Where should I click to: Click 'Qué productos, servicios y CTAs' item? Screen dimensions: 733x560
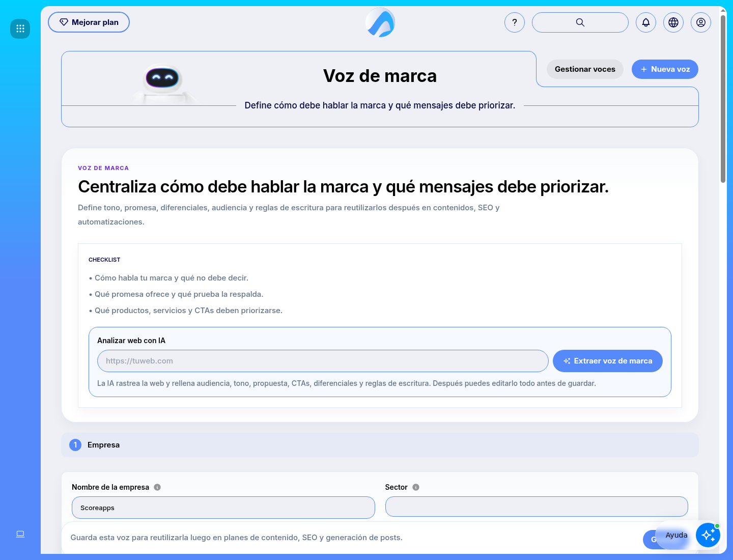click(185, 311)
